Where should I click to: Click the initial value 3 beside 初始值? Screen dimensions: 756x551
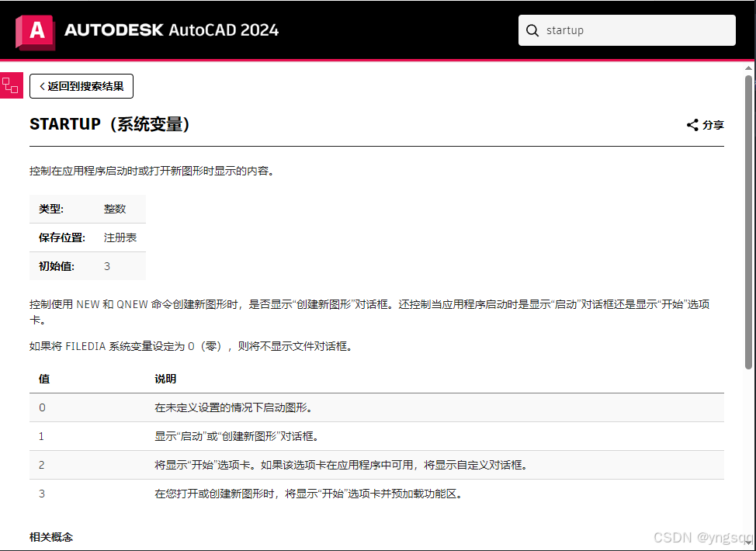click(x=107, y=266)
